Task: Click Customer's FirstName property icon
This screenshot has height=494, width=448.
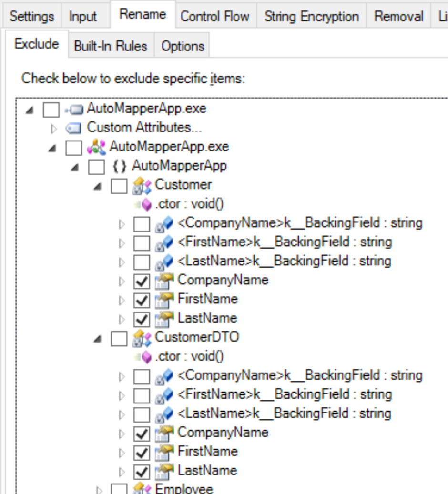Action: [x=164, y=300]
